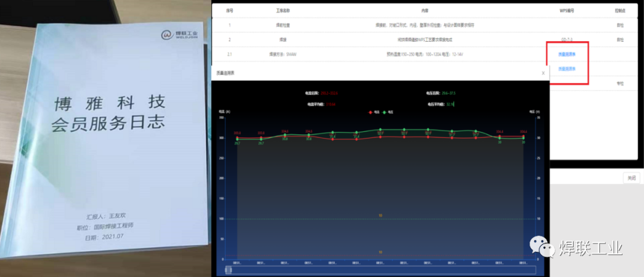The height and width of the screenshot is (277, 644).
Task: Close the 质量追溯表 dialog with the X
Action: point(543,73)
